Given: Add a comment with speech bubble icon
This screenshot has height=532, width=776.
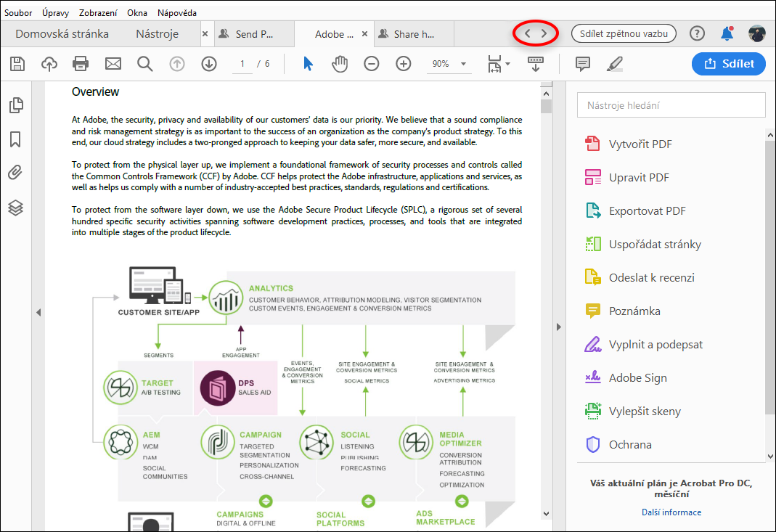Looking at the screenshot, I should (x=582, y=64).
